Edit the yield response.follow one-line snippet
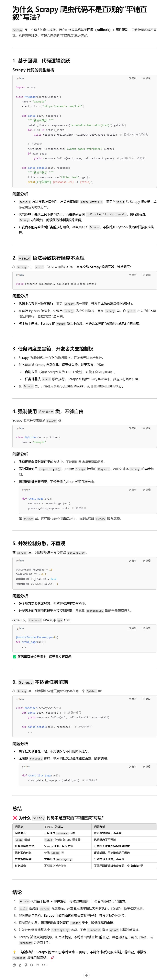Viewport: 168px width, 980px height. pos(147,275)
